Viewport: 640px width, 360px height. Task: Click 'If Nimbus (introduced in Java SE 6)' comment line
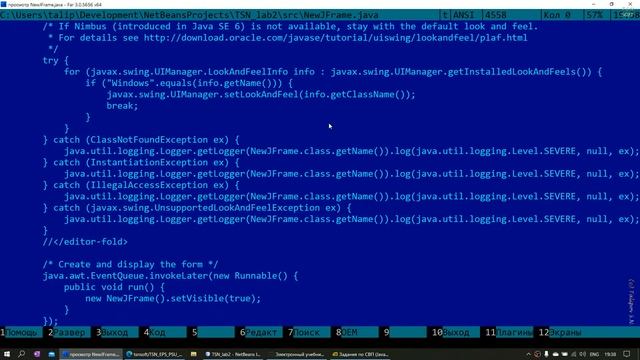291,27
